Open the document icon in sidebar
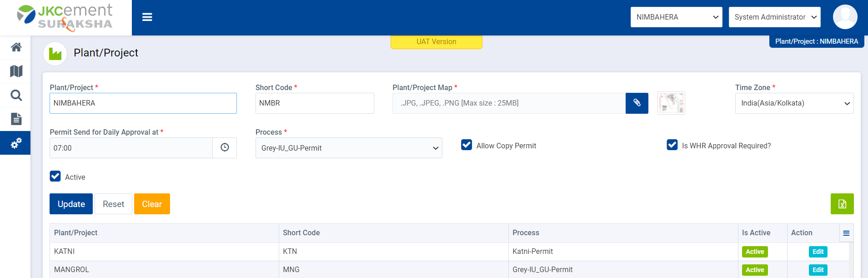 pyautogui.click(x=16, y=119)
